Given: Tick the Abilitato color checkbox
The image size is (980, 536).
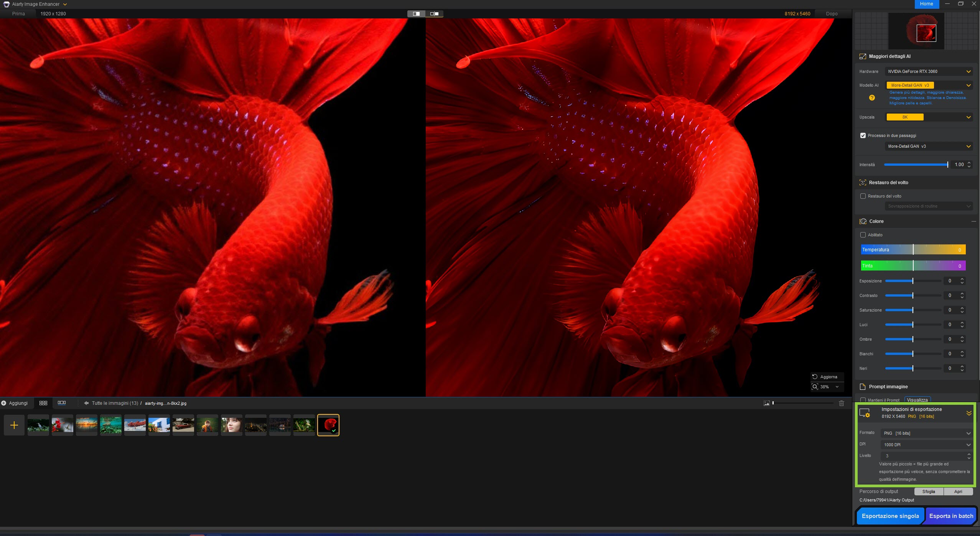Looking at the screenshot, I should [x=863, y=235].
